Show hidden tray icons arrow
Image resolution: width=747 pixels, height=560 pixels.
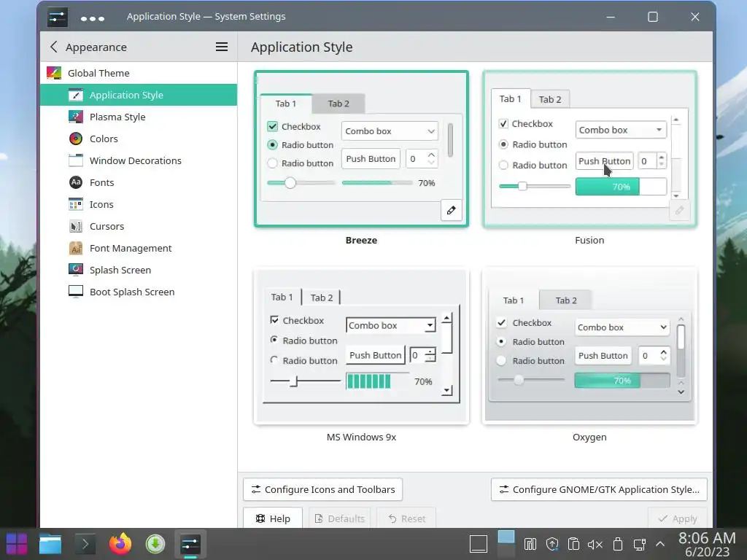coord(660,544)
